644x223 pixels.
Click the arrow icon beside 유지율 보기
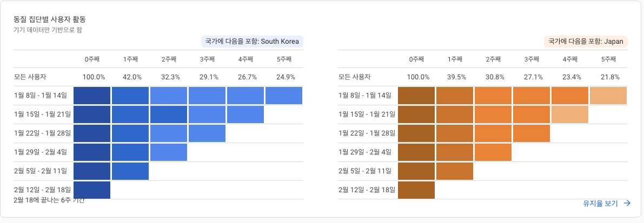click(x=626, y=204)
